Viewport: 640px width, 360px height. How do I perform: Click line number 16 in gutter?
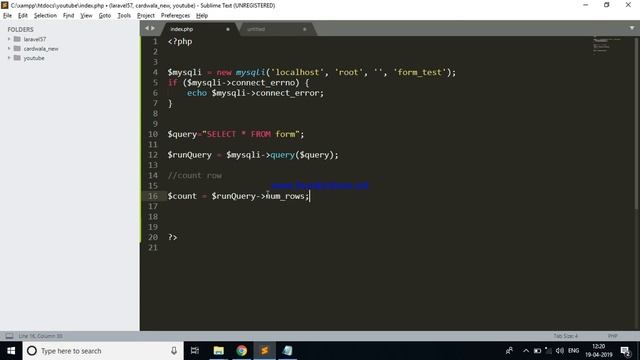[x=153, y=196]
